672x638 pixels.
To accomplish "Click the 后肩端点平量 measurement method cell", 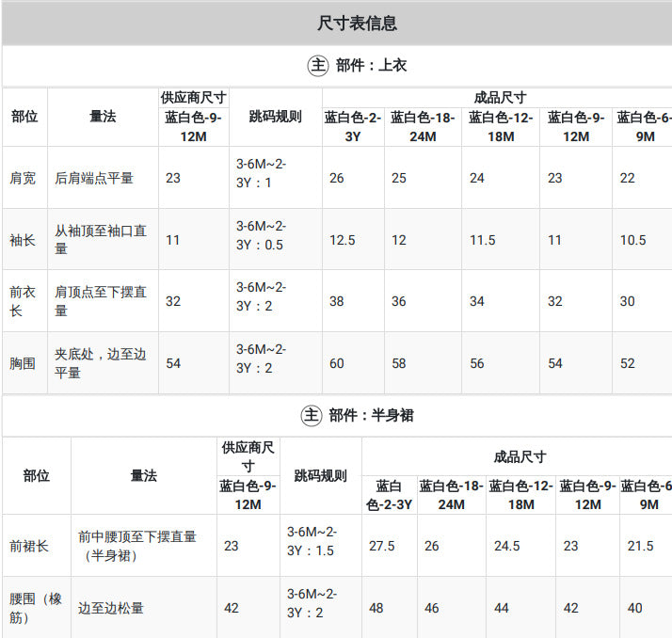I will pos(94,178).
